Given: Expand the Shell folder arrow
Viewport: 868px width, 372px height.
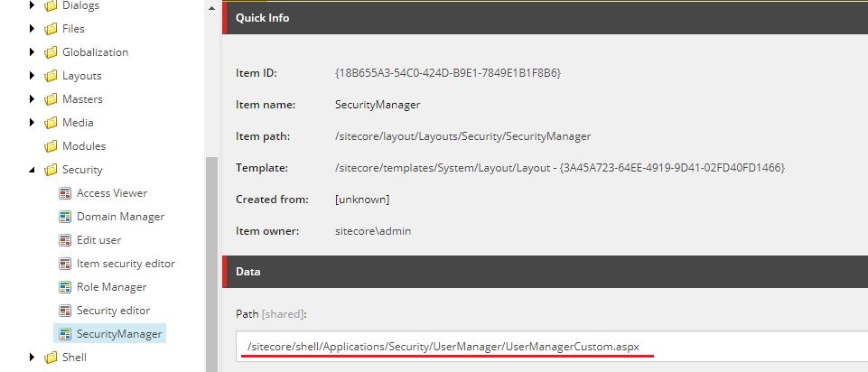Looking at the screenshot, I should pyautogui.click(x=33, y=358).
